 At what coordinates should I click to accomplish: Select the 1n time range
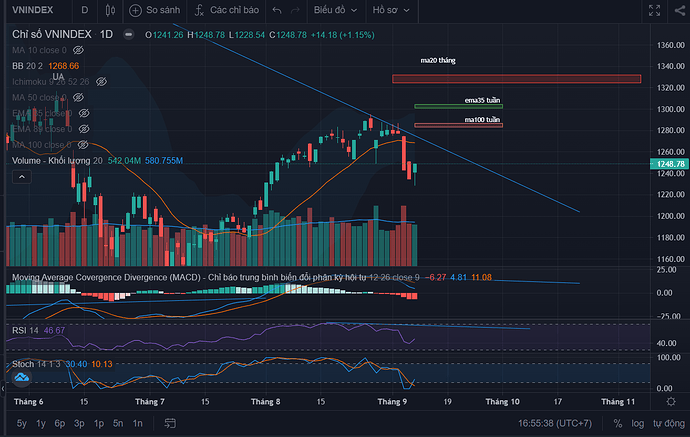point(137,423)
